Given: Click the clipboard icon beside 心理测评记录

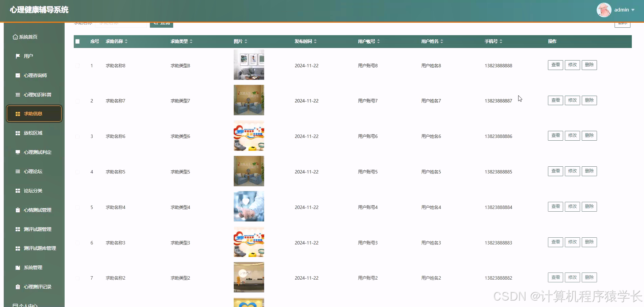Looking at the screenshot, I should (x=18, y=287).
